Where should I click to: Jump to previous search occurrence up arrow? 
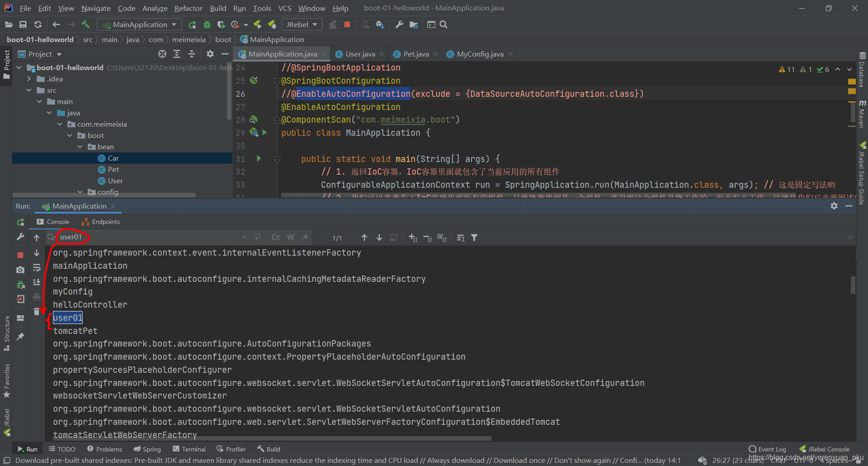pos(364,238)
